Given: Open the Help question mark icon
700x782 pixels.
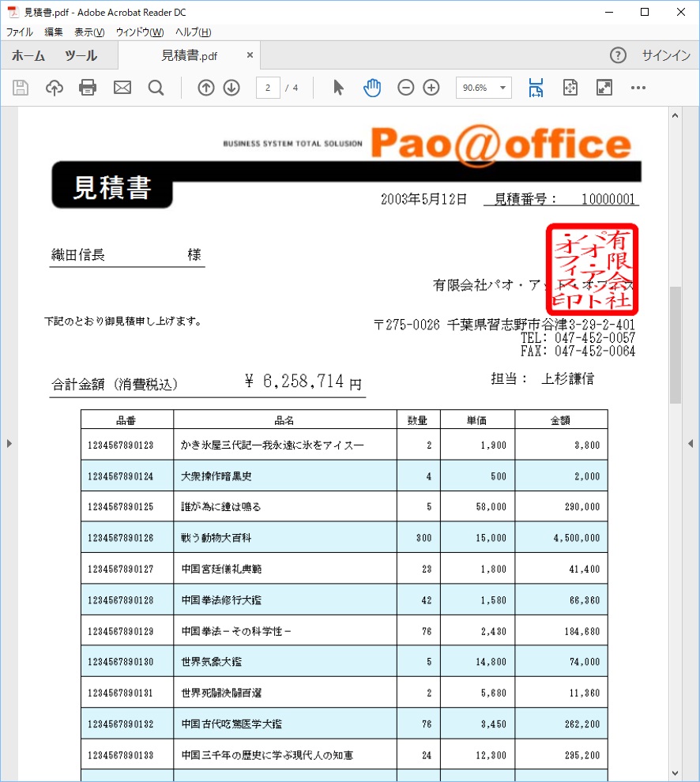Looking at the screenshot, I should coord(618,55).
